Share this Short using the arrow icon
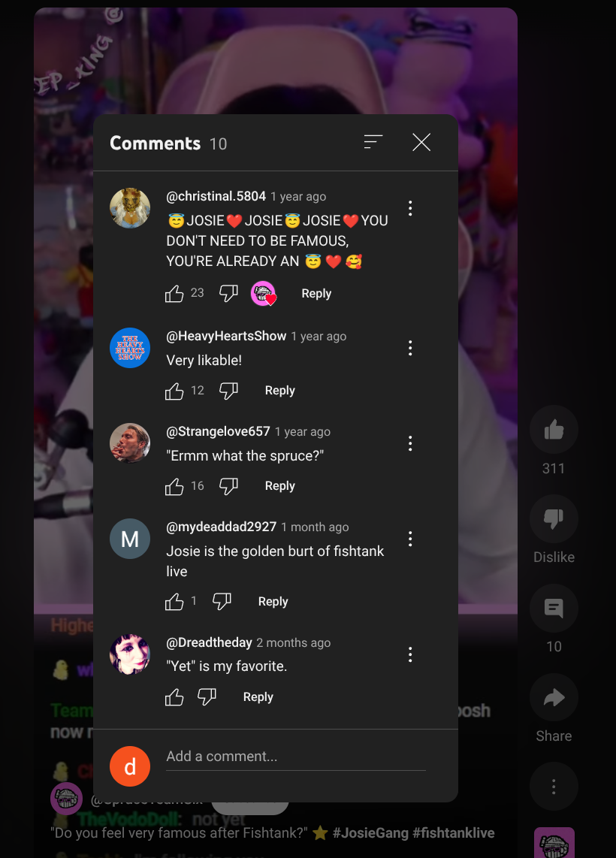Image resolution: width=616 pixels, height=858 pixels. [554, 697]
